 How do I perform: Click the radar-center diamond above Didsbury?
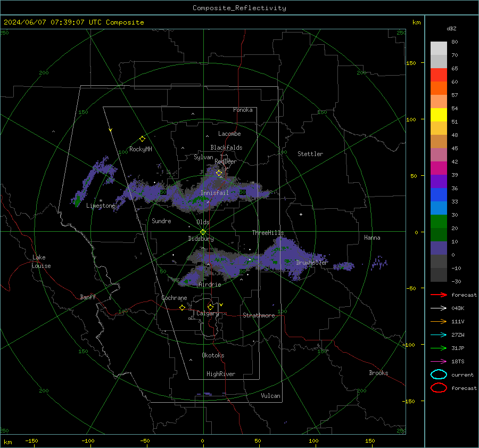pos(203,232)
